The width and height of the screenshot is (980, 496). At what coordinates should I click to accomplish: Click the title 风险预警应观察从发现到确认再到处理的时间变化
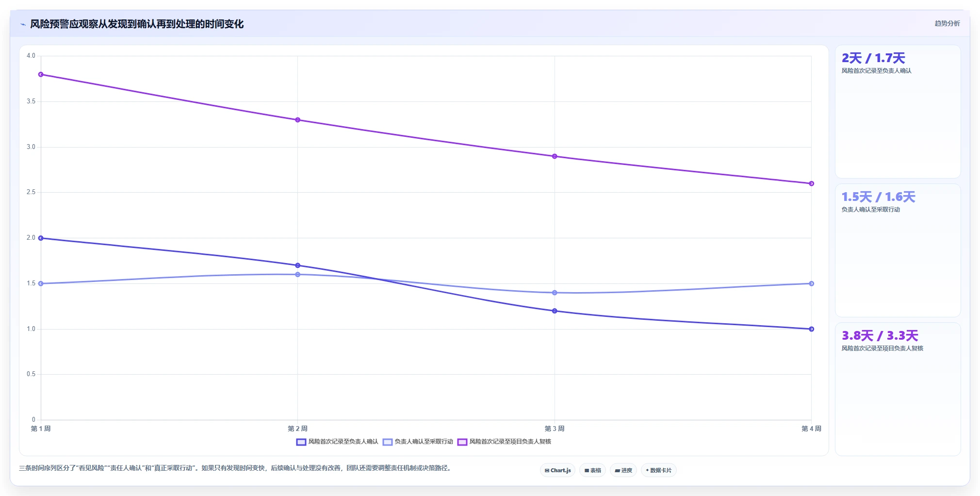137,24
